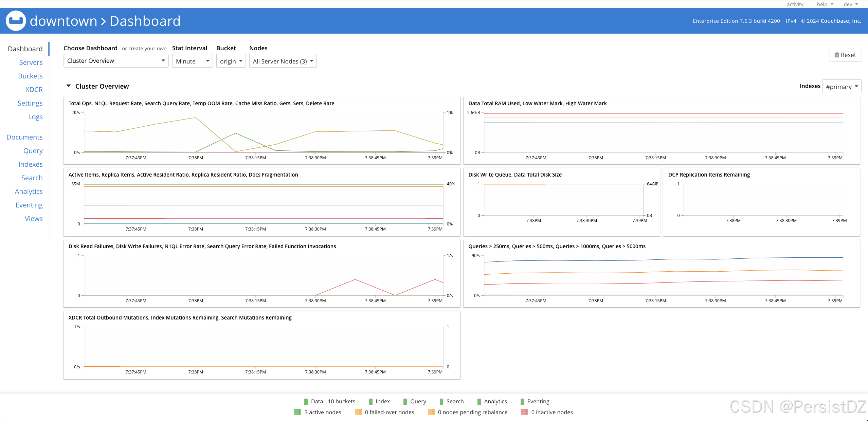Open the Total Ops request rate chart
The height and width of the screenshot is (421, 868).
coord(261,131)
